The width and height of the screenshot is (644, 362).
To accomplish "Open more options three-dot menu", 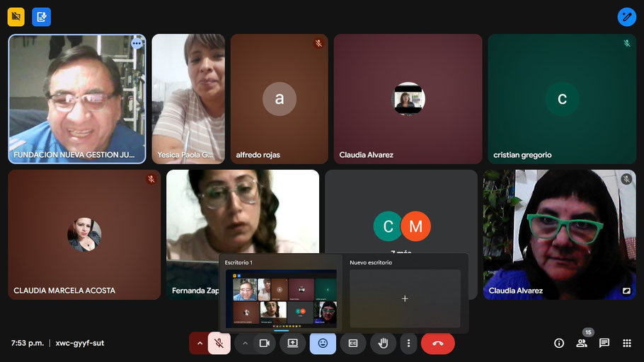I will [x=408, y=343].
